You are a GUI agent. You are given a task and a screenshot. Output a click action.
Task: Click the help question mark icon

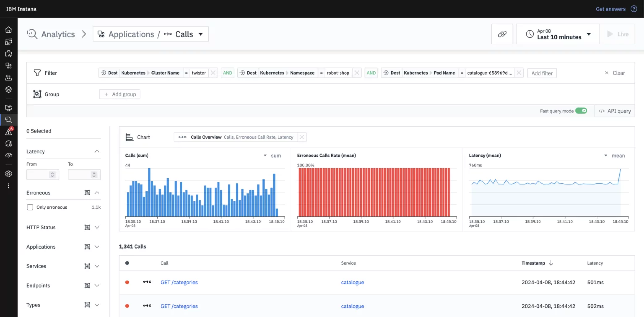point(634,9)
